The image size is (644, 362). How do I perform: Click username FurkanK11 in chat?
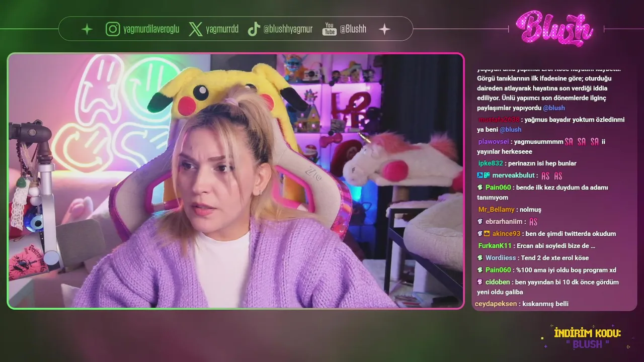click(x=495, y=246)
